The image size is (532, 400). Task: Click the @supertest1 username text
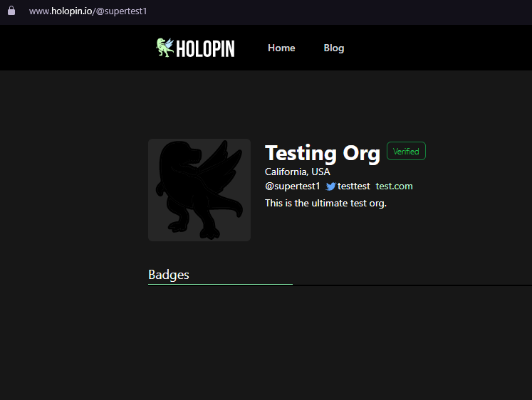pos(293,186)
